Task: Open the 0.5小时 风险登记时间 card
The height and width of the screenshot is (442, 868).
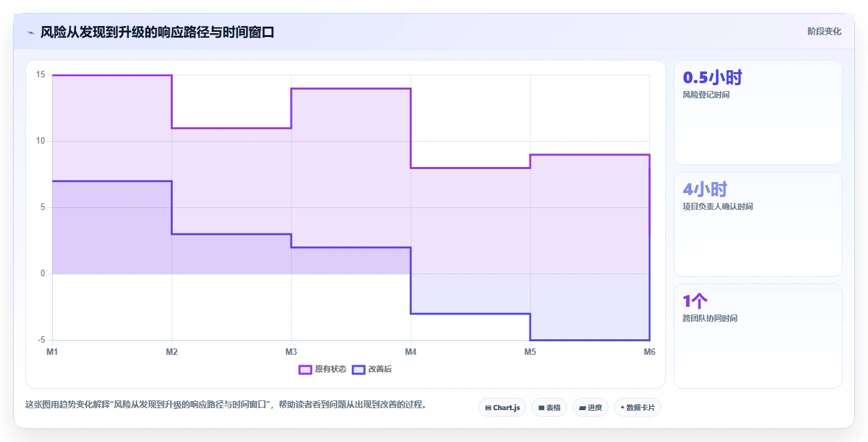Action: [x=758, y=112]
